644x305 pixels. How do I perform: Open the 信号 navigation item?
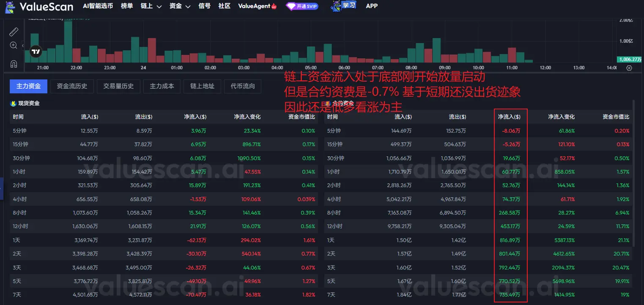tap(205, 6)
